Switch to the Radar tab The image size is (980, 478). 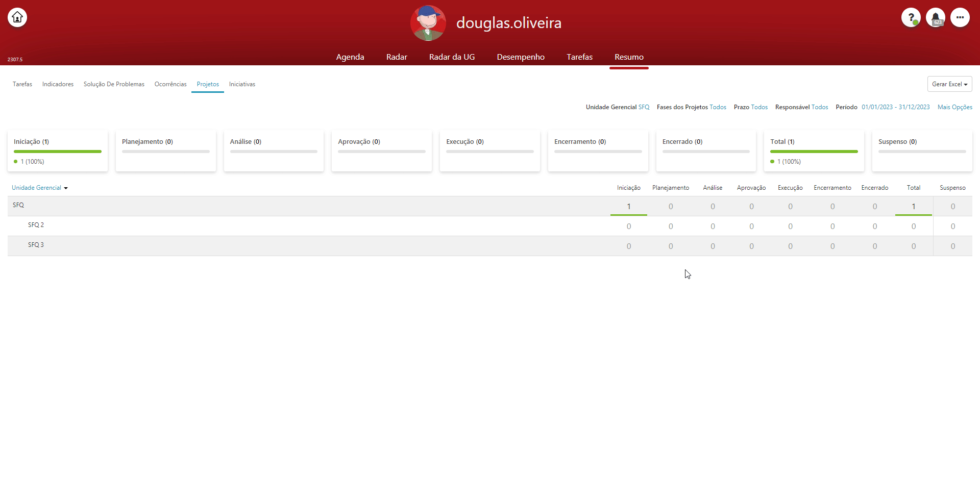(397, 57)
